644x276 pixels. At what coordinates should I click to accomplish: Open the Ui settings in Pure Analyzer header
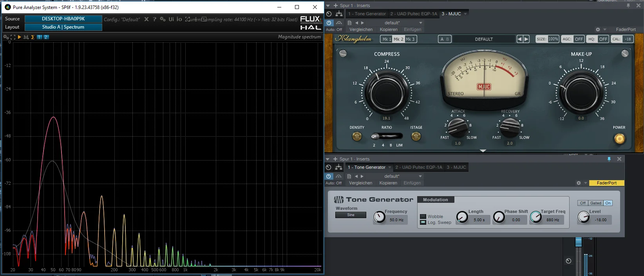171,19
